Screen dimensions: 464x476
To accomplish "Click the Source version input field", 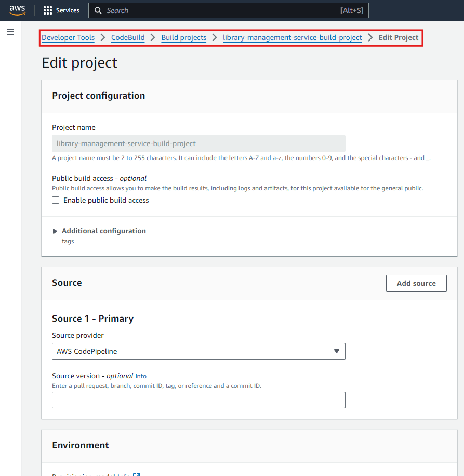I will pyautogui.click(x=198, y=400).
